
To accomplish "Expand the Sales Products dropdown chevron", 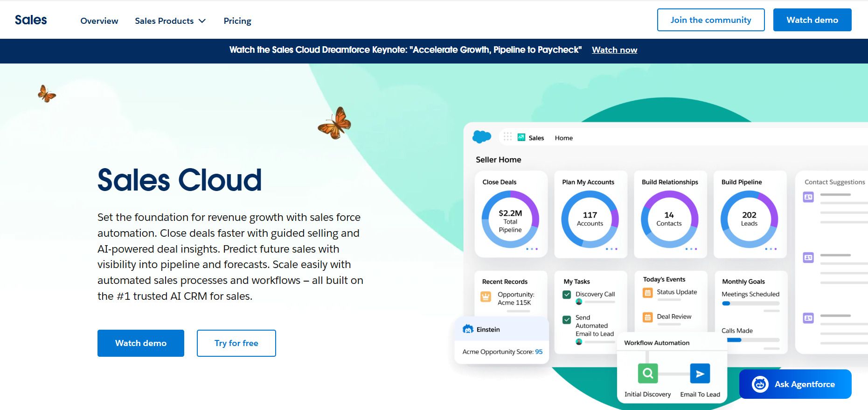I will coord(202,21).
